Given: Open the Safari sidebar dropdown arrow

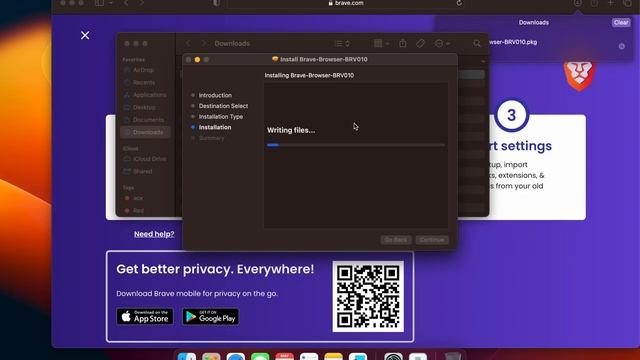Looking at the screenshot, I should (111, 3).
